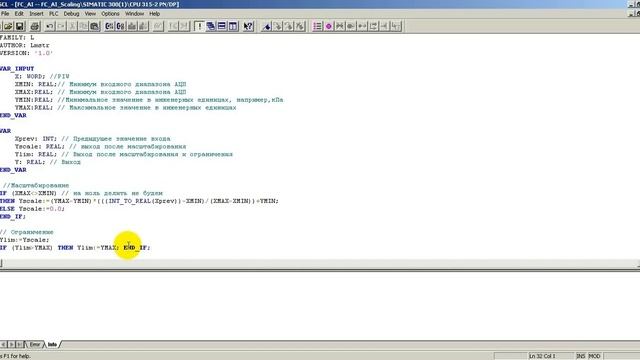
Task: Activate context help arrow-question icon
Action: (x=248, y=27)
